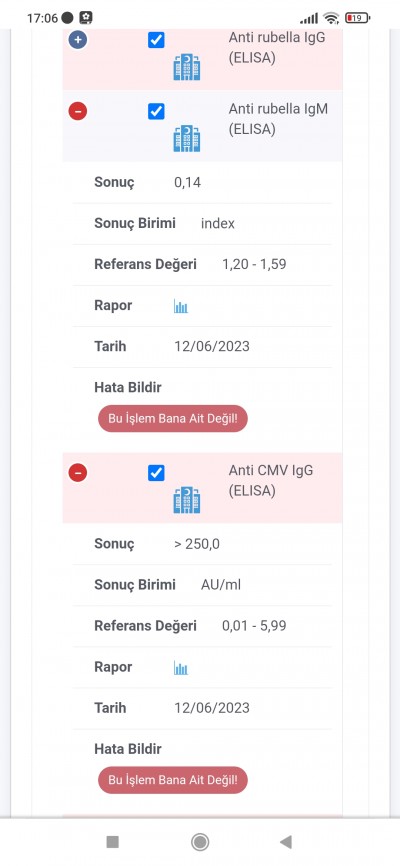
Task: Open hospital icon for Anti rubella IgM
Action: click(x=187, y=139)
